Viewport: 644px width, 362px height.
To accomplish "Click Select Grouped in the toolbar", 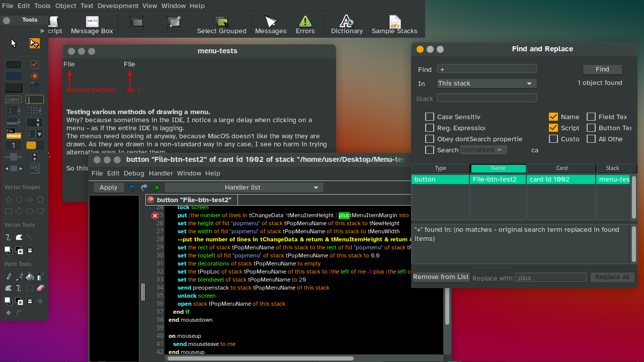I will 222,25.
